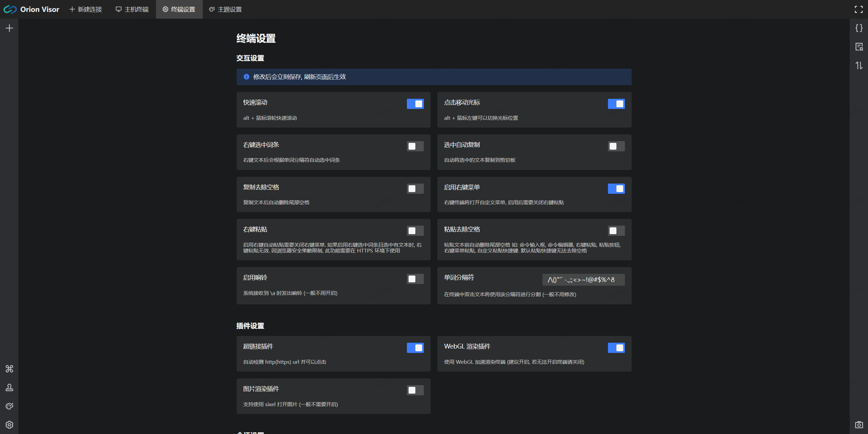Turn on the 右键粘贴 switch

tap(415, 231)
